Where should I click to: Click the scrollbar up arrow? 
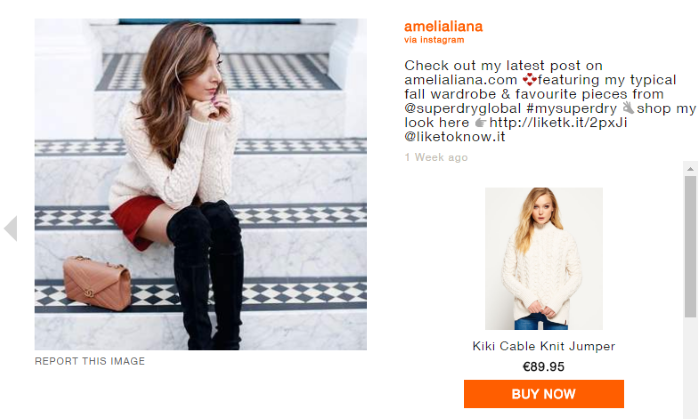click(x=690, y=169)
